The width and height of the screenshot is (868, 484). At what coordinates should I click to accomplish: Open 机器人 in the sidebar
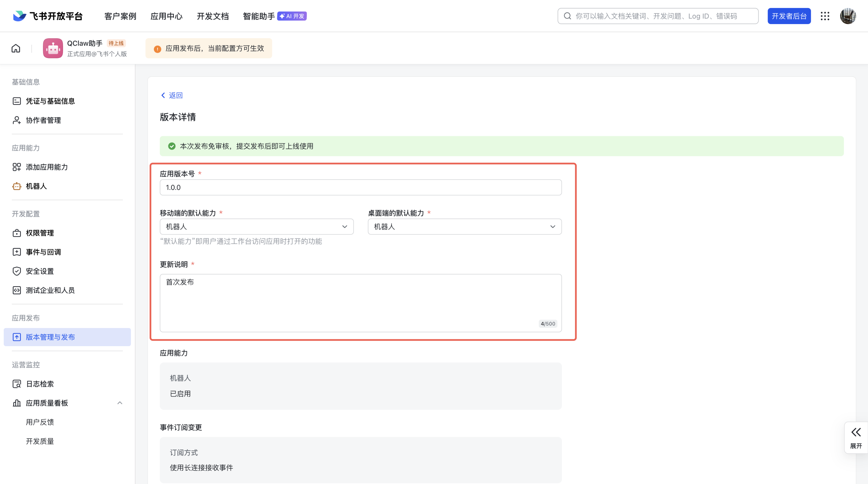36,186
